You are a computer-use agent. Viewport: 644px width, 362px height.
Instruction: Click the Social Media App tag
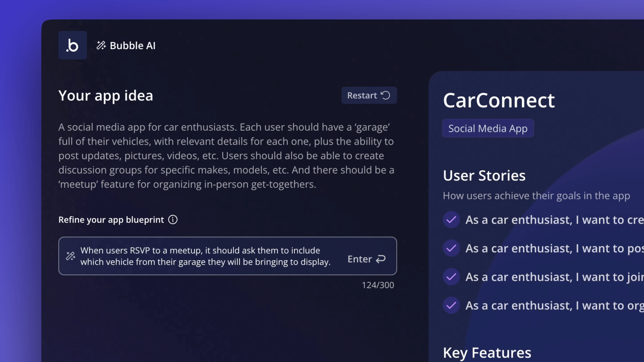(488, 128)
